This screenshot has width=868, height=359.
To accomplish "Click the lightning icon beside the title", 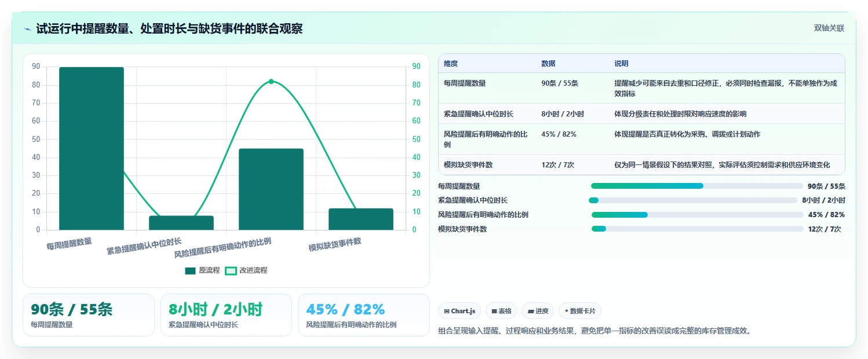I will tap(28, 29).
